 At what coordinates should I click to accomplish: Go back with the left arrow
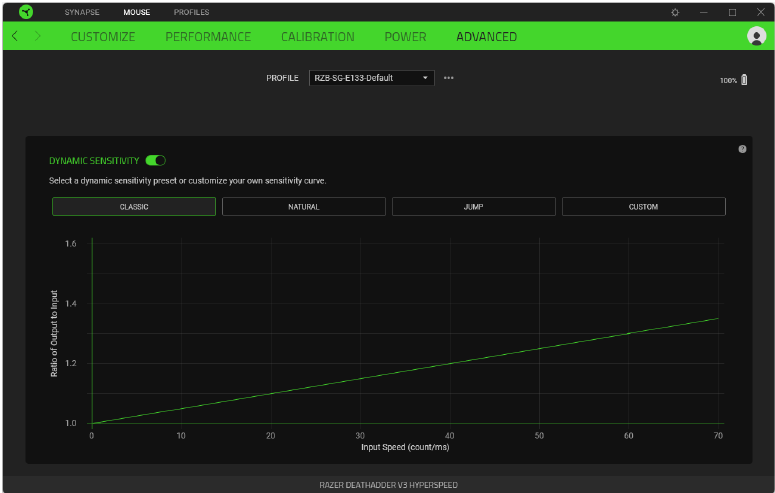[x=15, y=36]
